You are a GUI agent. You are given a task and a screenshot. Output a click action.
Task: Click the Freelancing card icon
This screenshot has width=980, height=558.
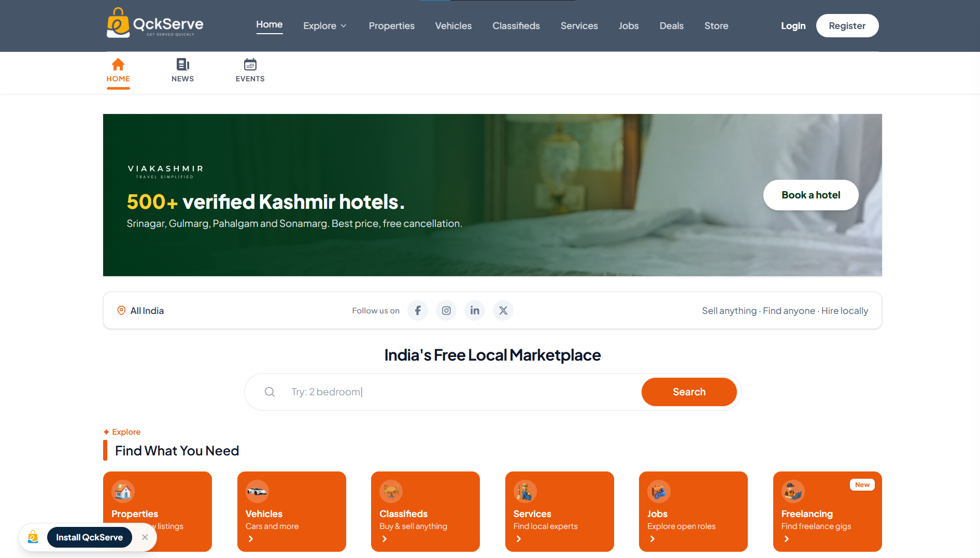[793, 491]
